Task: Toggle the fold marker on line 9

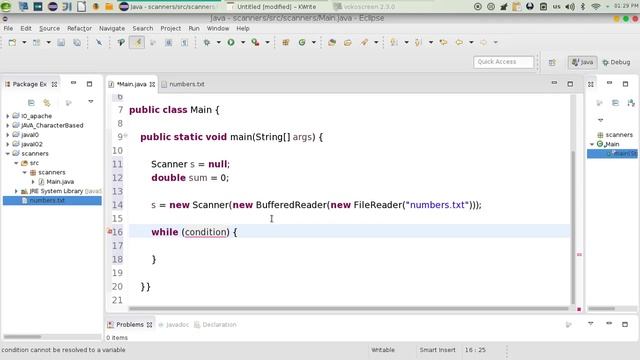Action: [126, 135]
